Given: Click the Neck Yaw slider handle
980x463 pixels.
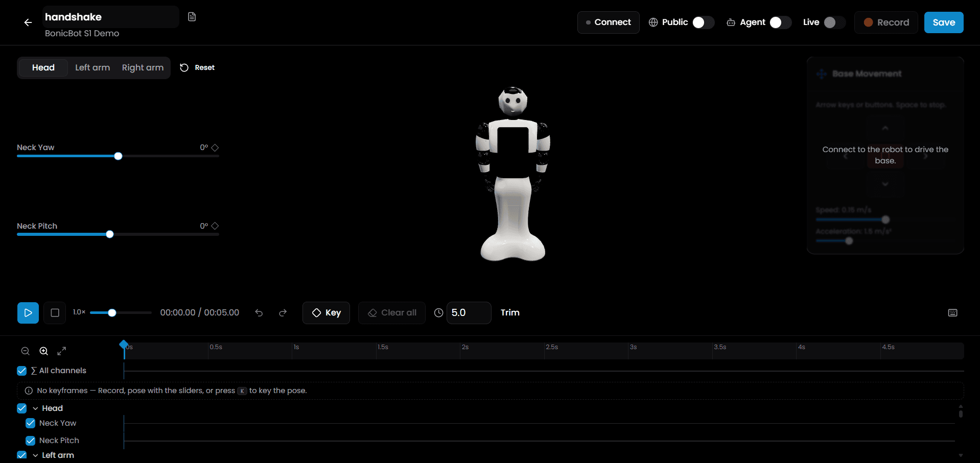Looking at the screenshot, I should tap(118, 156).
